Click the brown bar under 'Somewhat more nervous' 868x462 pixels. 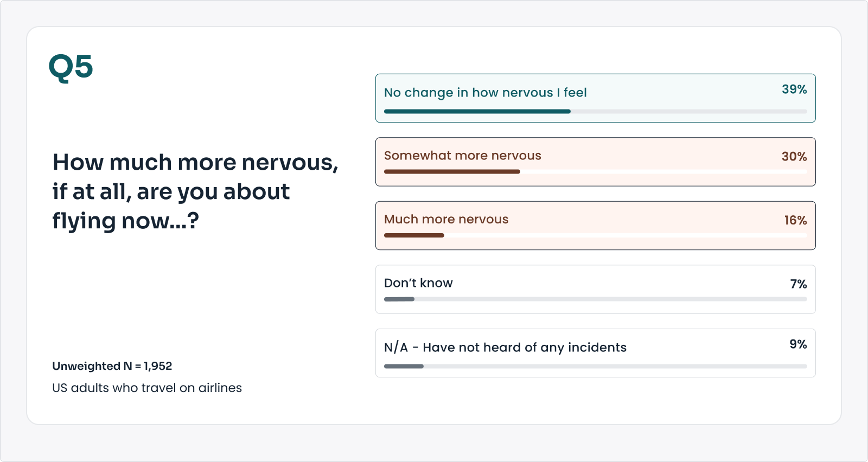[452, 172]
